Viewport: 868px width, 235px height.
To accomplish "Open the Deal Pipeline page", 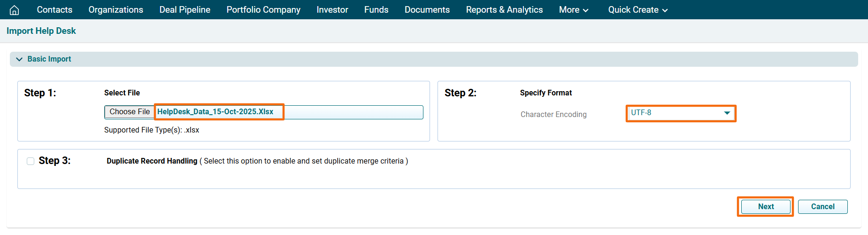I will tap(184, 10).
